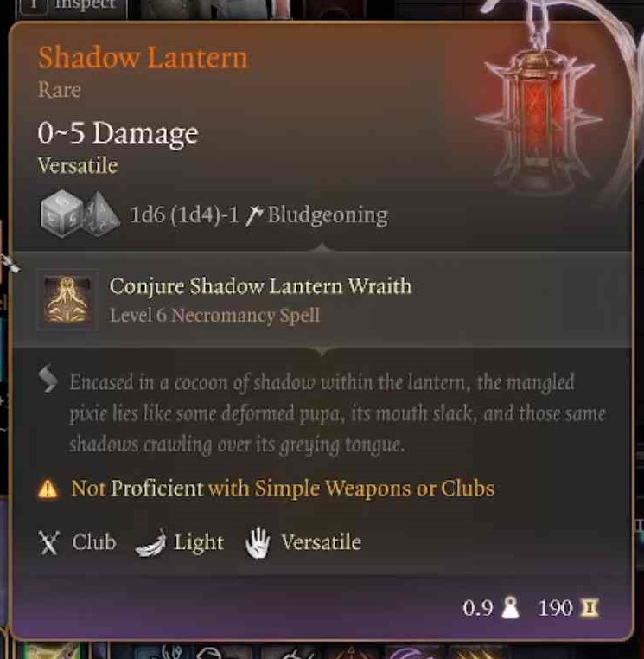
Task: Click the yellow proficiency warning triangle
Action: coord(48,489)
